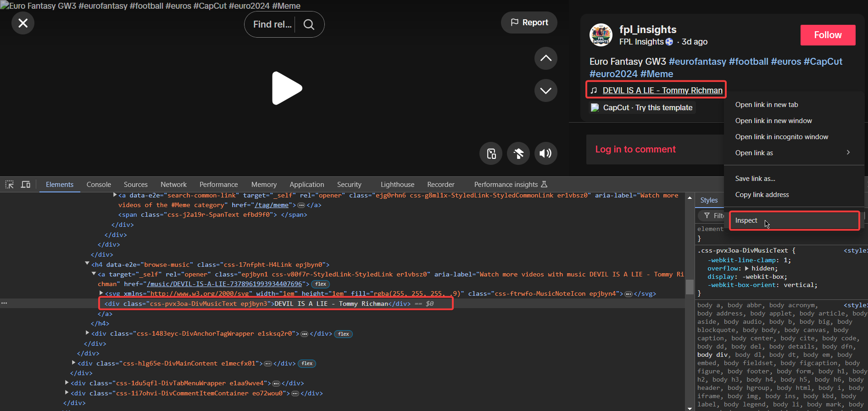Switch to the Elements tab
868x411 pixels.
[x=60, y=185]
